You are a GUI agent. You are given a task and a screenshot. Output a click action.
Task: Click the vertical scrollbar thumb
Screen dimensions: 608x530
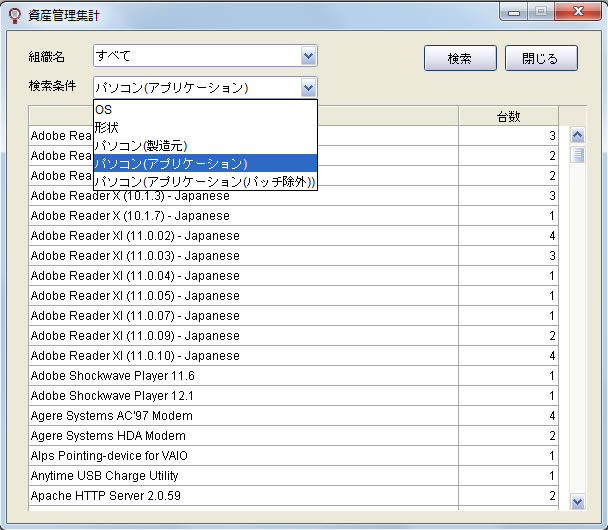pyautogui.click(x=578, y=155)
